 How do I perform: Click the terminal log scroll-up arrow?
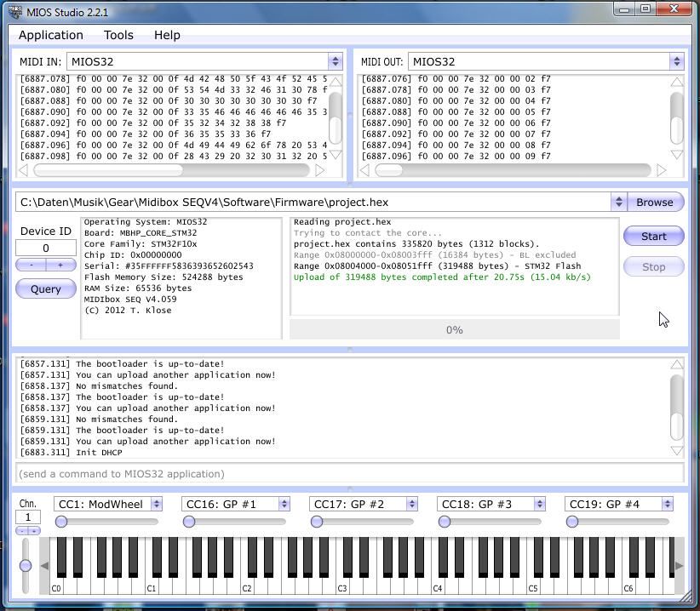click(x=677, y=364)
